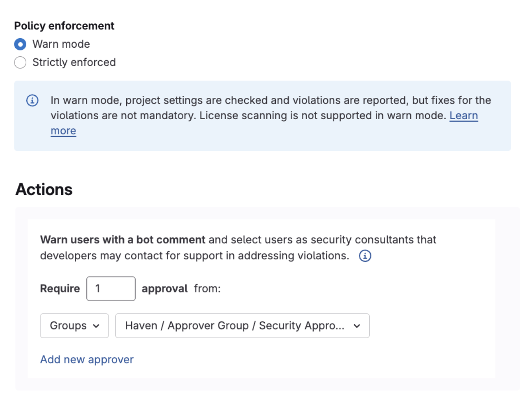The image size is (532, 402).
Task: Open the Groups approver type dropdown
Action: tap(74, 326)
